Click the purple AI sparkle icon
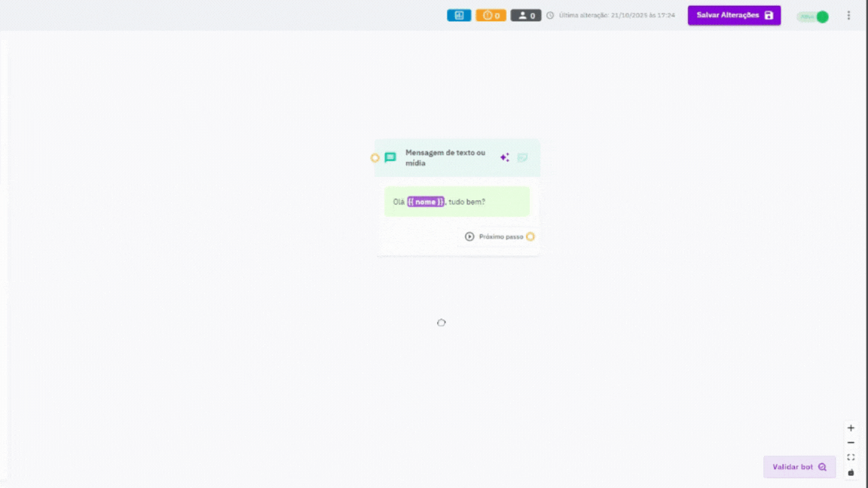868x488 pixels. [x=504, y=157]
